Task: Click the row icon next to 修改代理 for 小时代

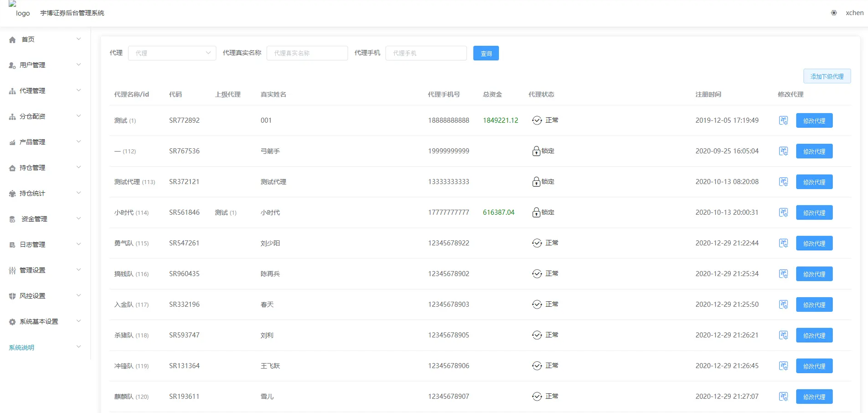Action: [783, 212]
